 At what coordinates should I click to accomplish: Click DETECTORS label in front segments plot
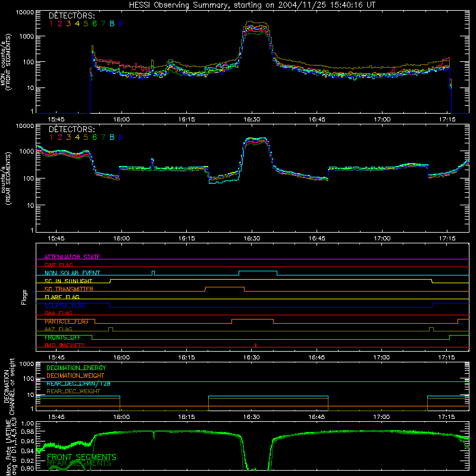[71, 15]
